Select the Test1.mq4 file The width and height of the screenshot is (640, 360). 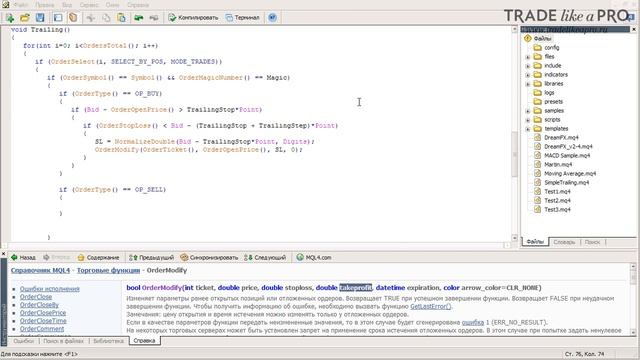click(557, 191)
